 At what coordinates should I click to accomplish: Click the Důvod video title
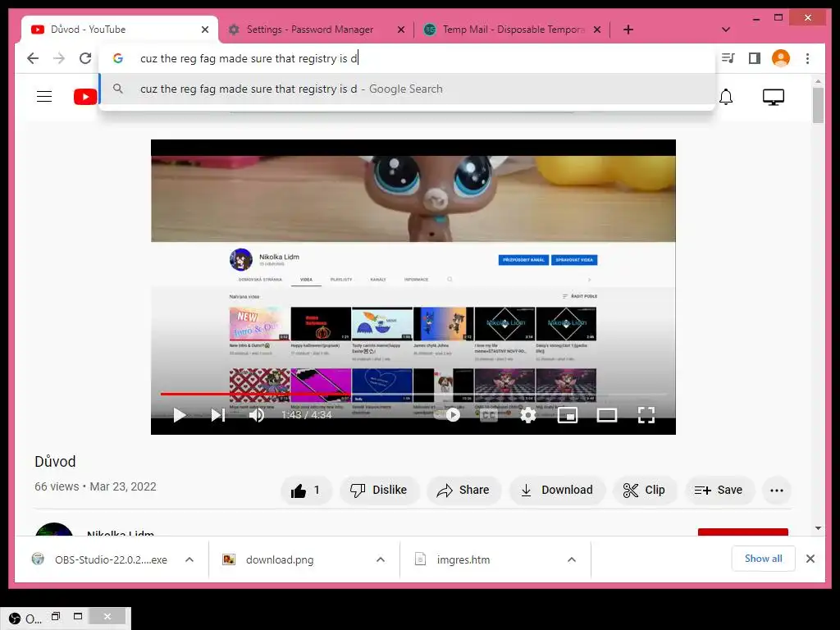point(55,461)
